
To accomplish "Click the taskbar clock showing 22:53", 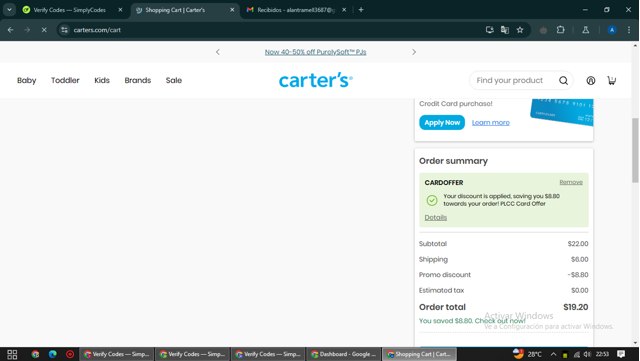I will click(602, 354).
